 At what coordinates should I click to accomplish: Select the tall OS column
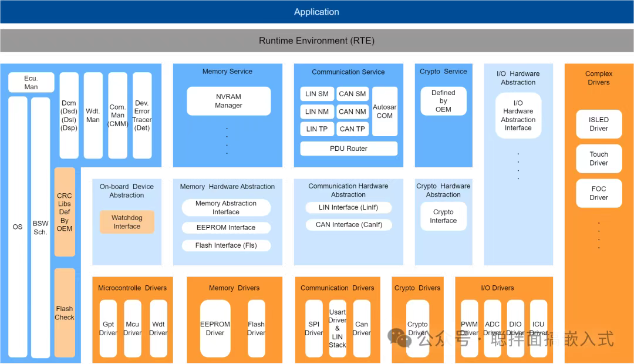pyautogui.click(x=18, y=227)
